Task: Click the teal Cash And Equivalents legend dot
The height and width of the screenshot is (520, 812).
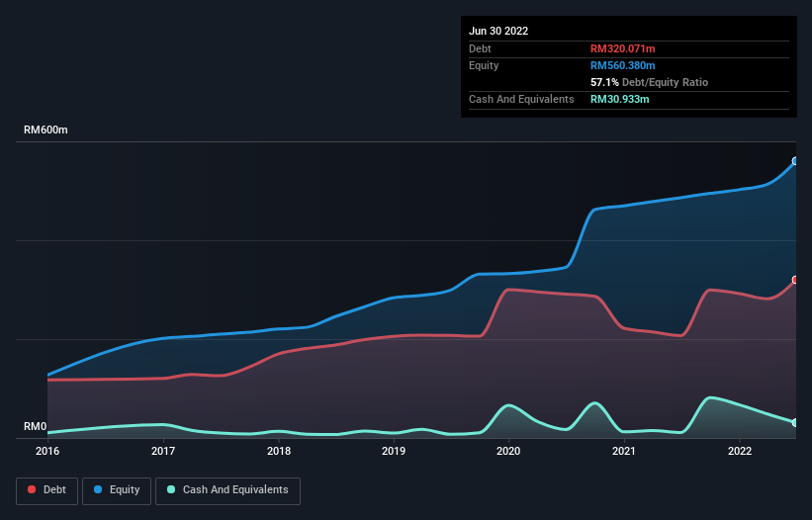Action: click(171, 489)
